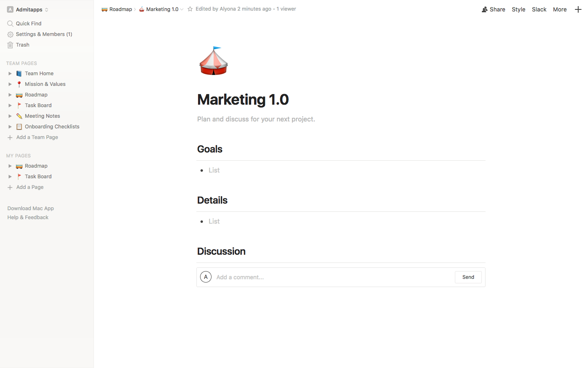Expand Onboarding Checklists in sidebar
Screen dimensions: 588x368
(10, 127)
